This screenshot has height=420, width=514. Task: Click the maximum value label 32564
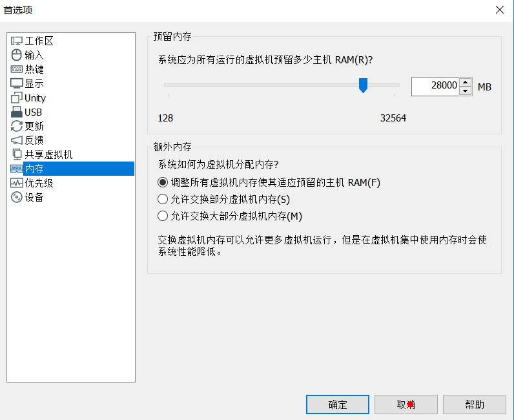point(393,118)
